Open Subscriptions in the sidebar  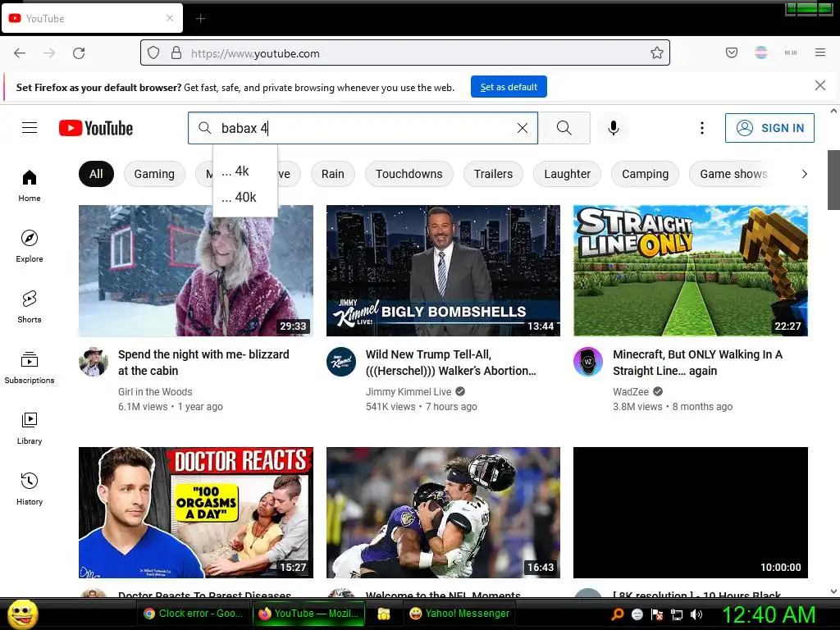[x=30, y=367]
